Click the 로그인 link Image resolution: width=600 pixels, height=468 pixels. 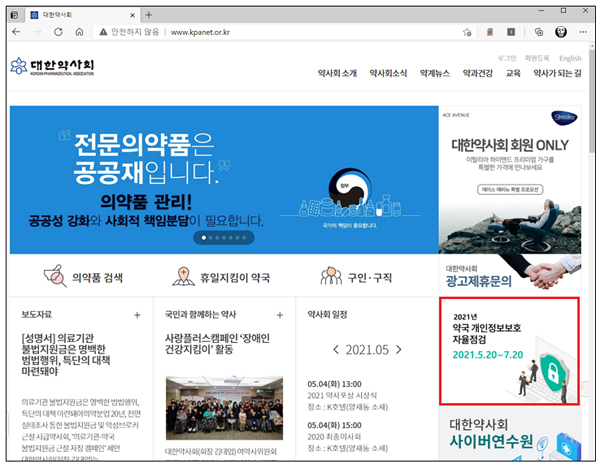pyautogui.click(x=507, y=58)
